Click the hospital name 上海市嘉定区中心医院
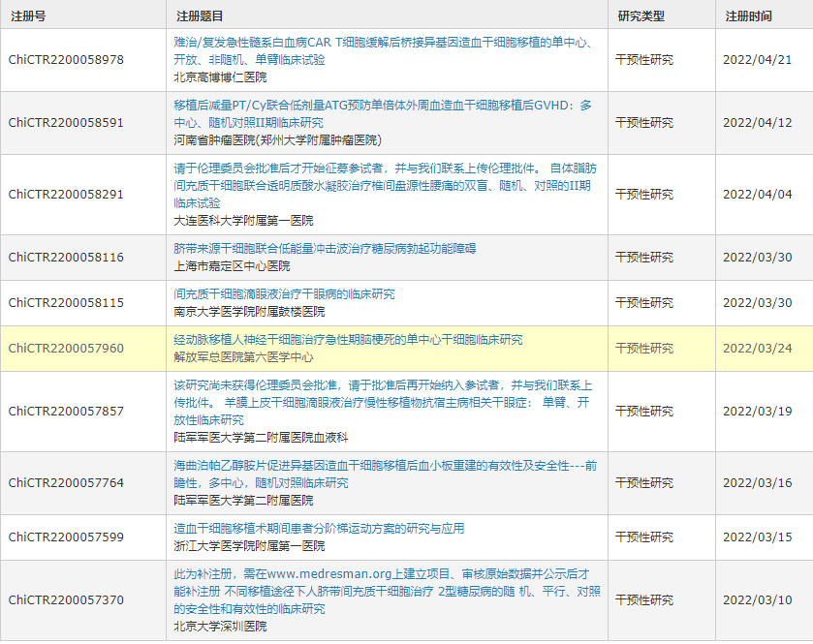Image resolution: width=813 pixels, height=644 pixels. click(232, 265)
